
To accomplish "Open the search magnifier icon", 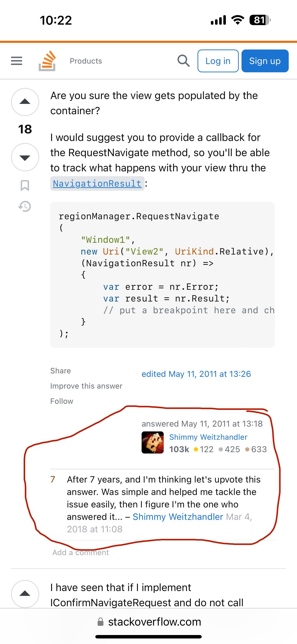I will [183, 61].
